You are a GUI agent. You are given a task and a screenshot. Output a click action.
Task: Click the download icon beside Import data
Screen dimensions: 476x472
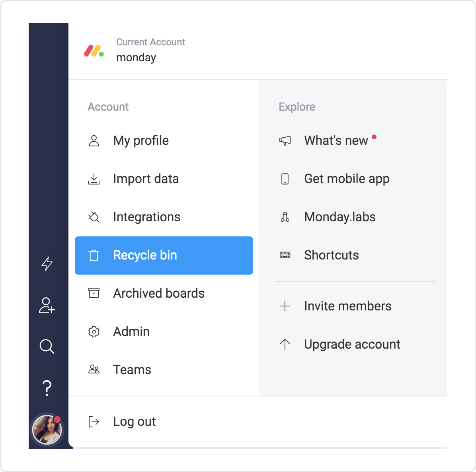pos(94,179)
